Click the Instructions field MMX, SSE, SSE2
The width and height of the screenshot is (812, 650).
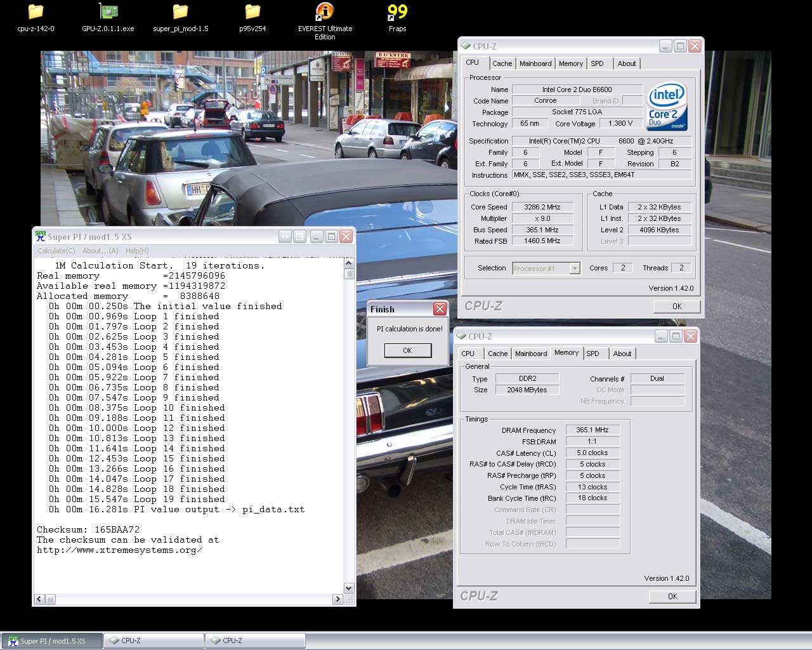tap(601, 175)
